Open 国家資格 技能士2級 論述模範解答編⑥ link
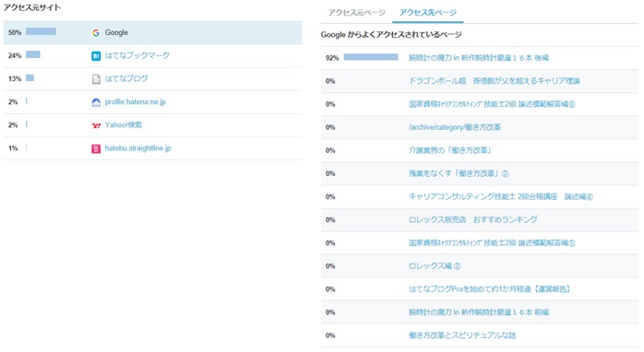 [492, 104]
